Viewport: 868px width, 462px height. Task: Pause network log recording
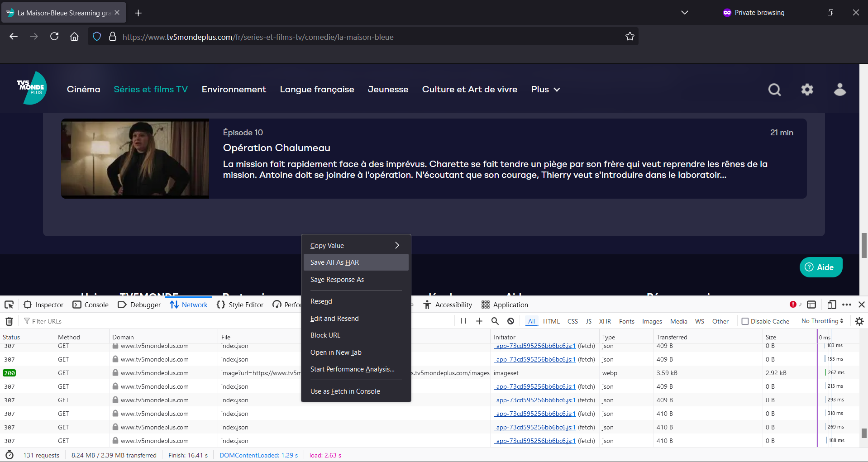point(463,321)
